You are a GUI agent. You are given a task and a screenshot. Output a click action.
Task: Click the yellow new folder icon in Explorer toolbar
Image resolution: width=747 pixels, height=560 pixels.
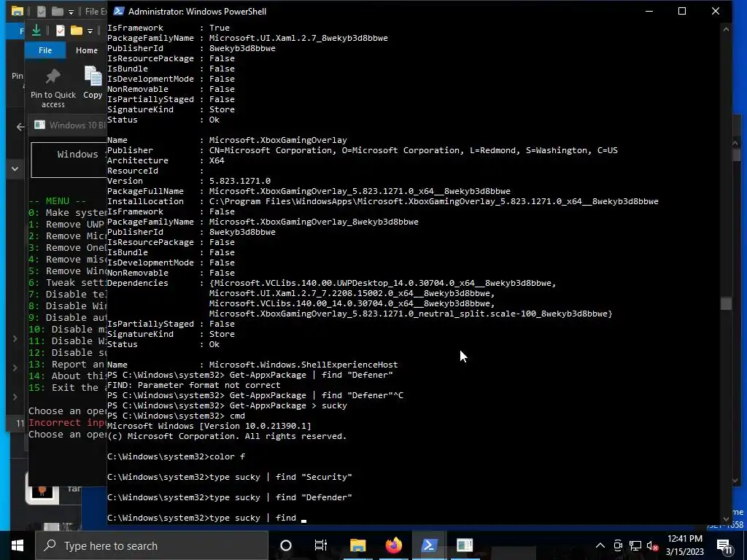[x=76, y=31]
